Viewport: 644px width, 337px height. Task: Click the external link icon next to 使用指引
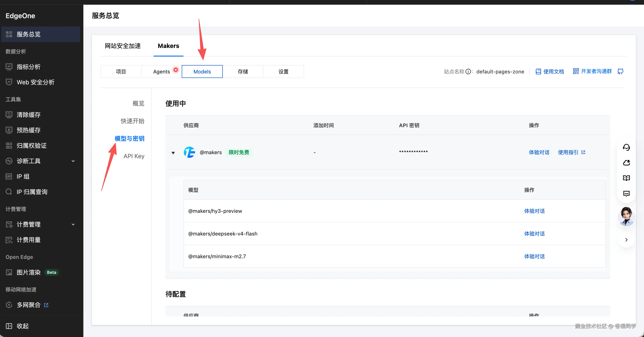click(583, 152)
